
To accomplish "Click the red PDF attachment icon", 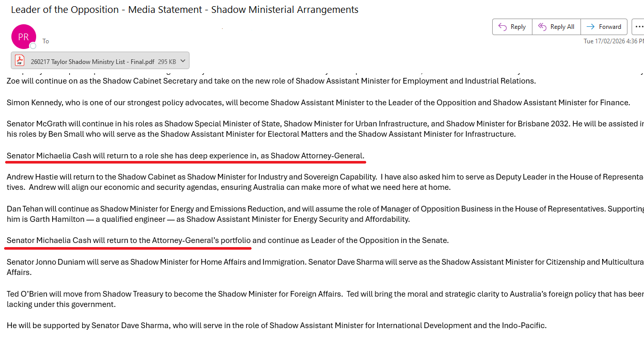I will point(20,61).
